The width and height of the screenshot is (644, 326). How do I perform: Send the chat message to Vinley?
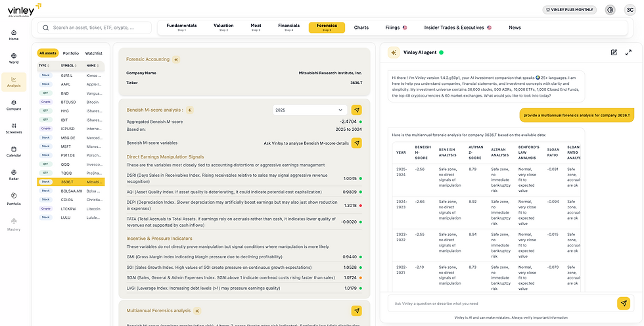(624, 304)
